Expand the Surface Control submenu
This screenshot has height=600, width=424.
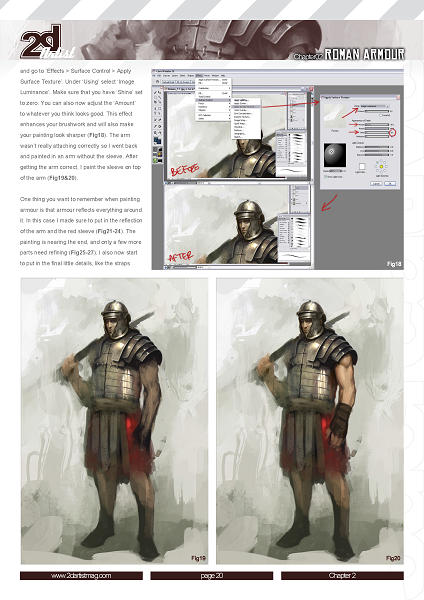(207, 100)
